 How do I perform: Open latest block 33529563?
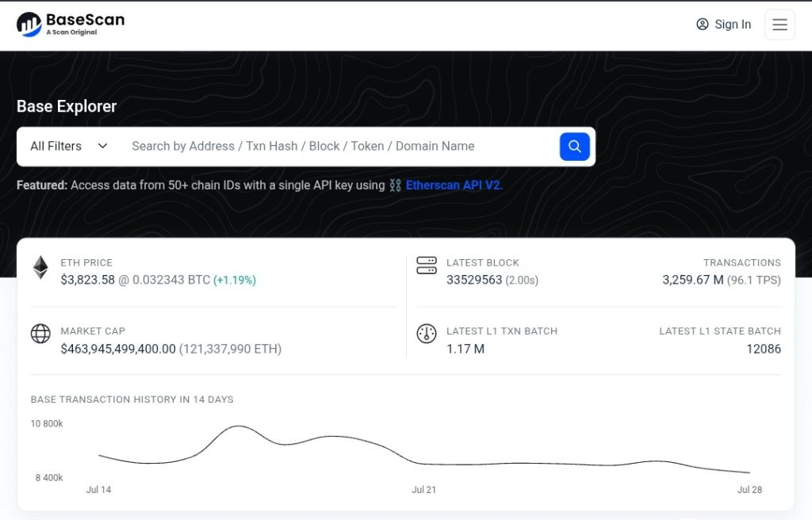pyautogui.click(x=474, y=280)
